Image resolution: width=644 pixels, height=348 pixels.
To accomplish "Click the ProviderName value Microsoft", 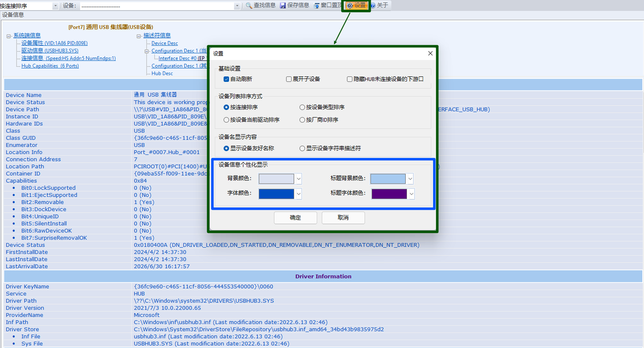I will [x=147, y=315].
